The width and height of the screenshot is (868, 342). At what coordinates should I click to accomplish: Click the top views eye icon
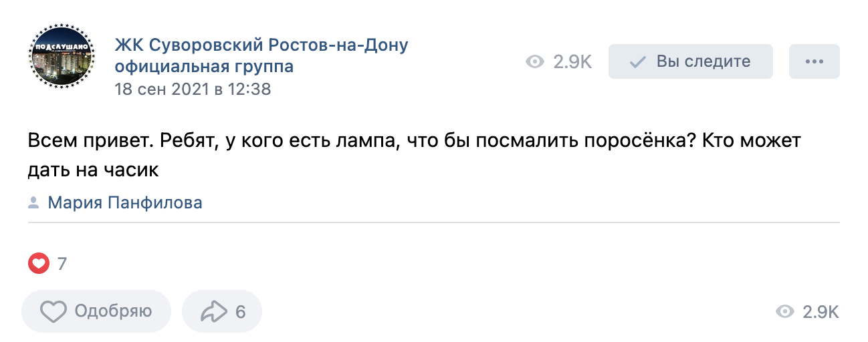tap(535, 62)
